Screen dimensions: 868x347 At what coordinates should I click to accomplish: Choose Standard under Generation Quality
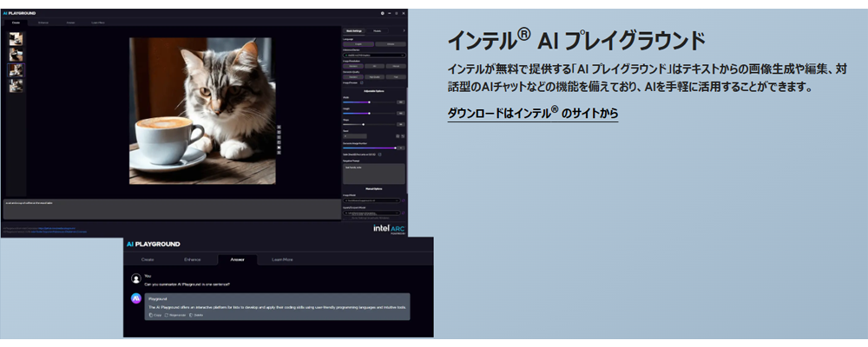pyautogui.click(x=353, y=77)
